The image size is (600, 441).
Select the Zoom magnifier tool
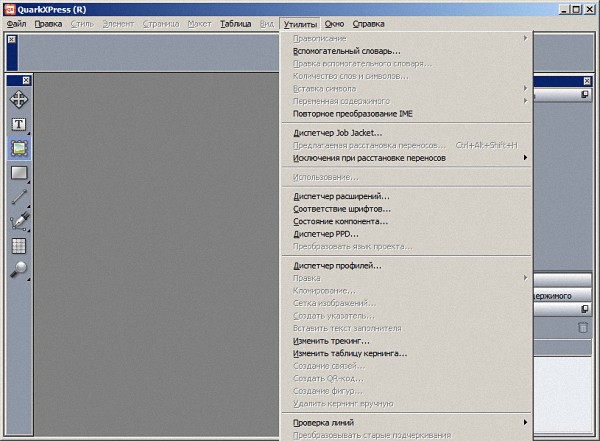[x=19, y=269]
